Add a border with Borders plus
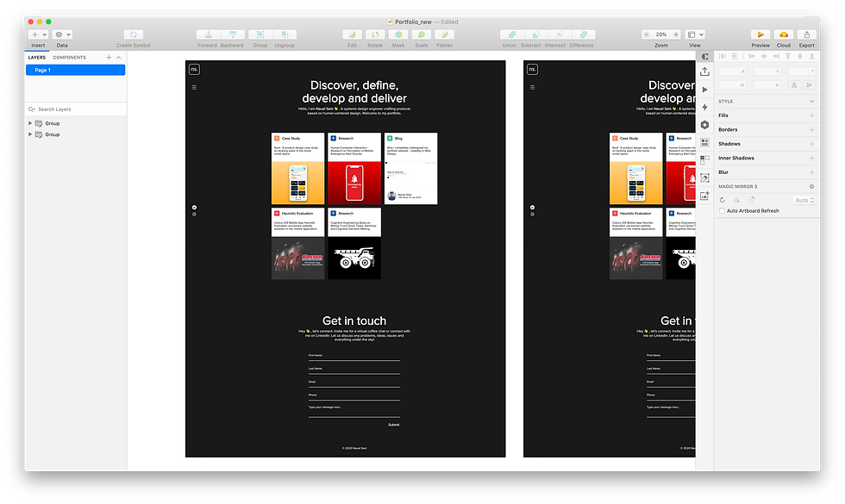The height and width of the screenshot is (504, 845). pyautogui.click(x=811, y=130)
